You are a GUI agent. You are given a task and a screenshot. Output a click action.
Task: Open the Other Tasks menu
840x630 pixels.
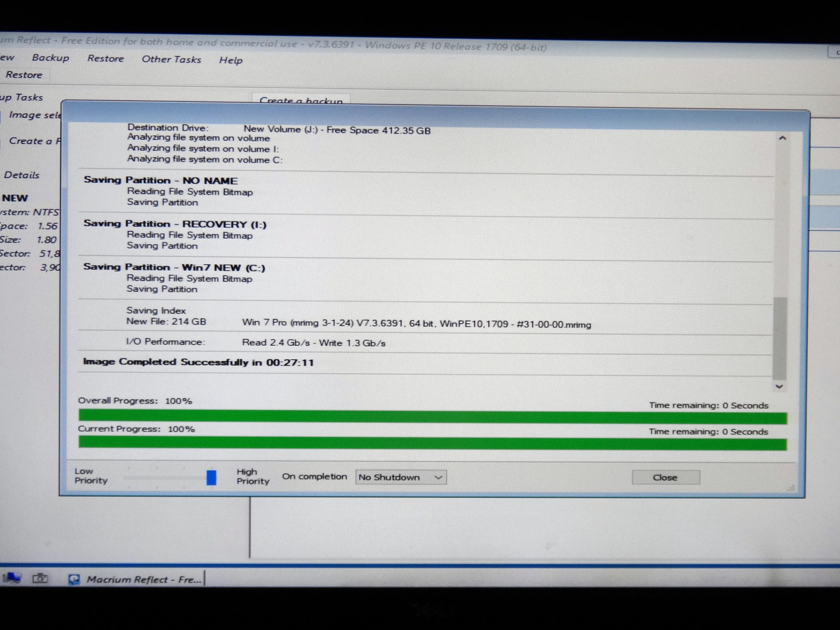pyautogui.click(x=171, y=59)
